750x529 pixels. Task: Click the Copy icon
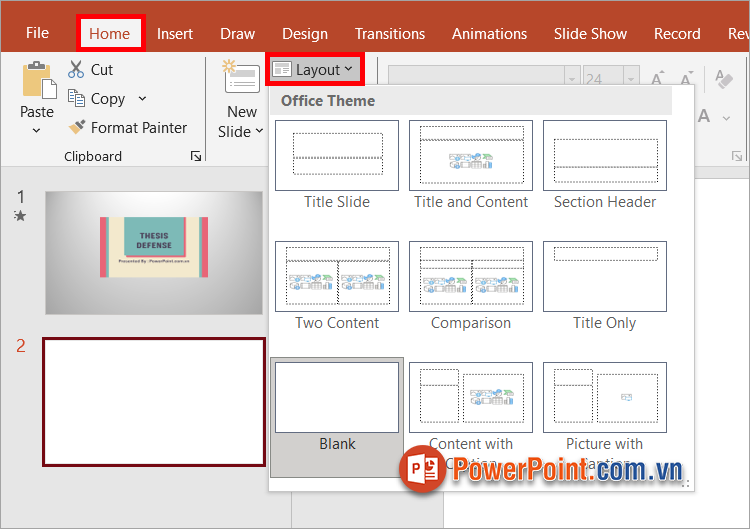point(76,98)
